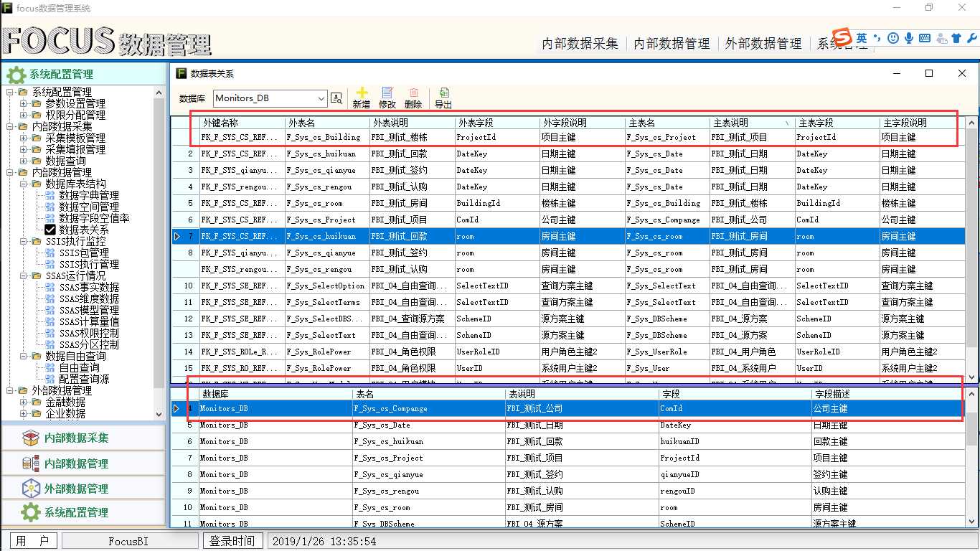This screenshot has width=980, height=551.
Task: Select 数据字段空值率 in the tree
Action: [94, 218]
